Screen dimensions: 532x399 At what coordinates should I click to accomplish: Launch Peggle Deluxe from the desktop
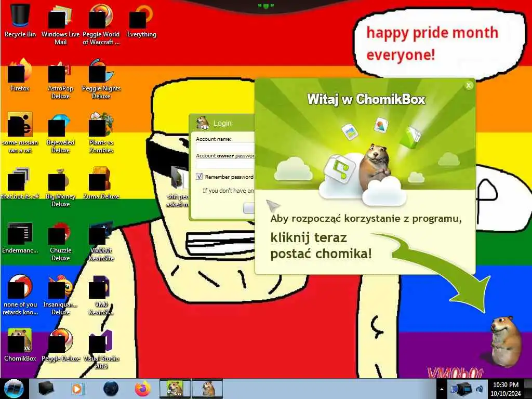(x=60, y=344)
